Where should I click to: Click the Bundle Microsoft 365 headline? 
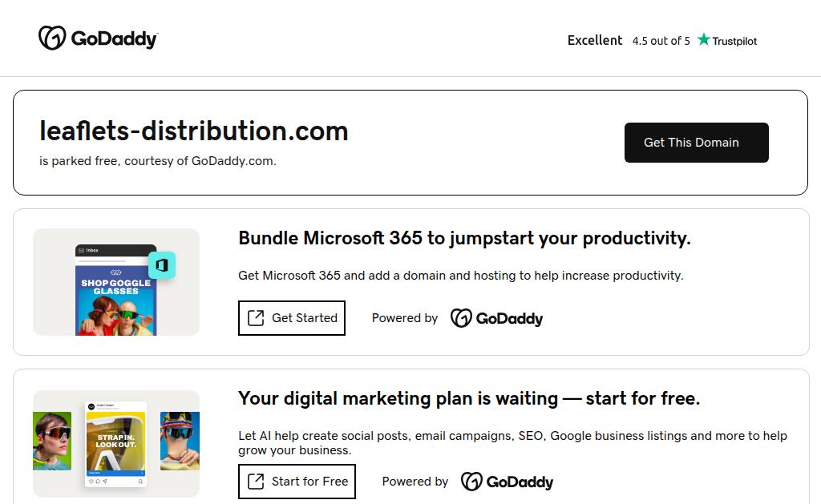coord(464,238)
